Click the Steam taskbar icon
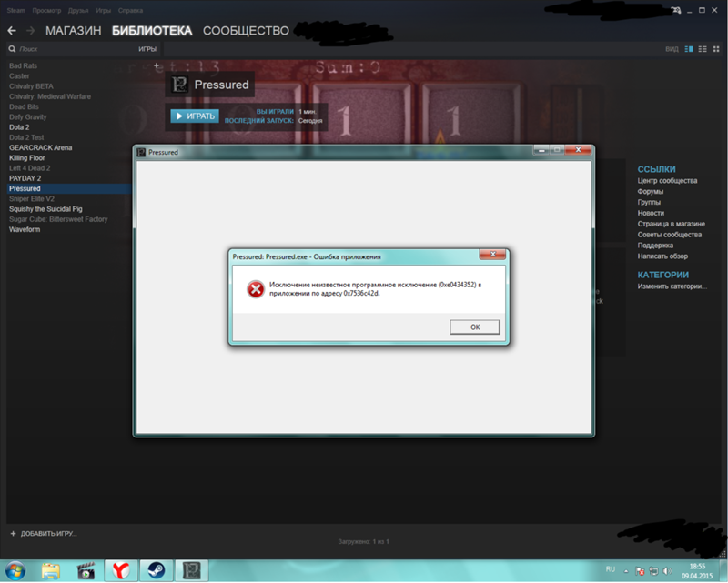The height and width of the screenshot is (583, 728). (x=157, y=570)
